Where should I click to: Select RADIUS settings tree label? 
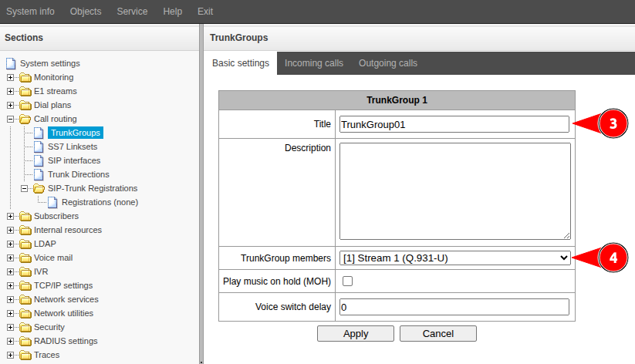click(66, 342)
